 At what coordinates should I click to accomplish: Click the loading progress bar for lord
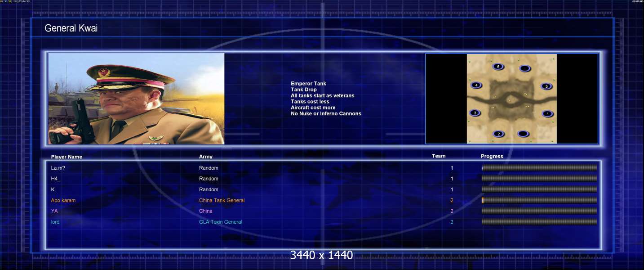click(539, 222)
